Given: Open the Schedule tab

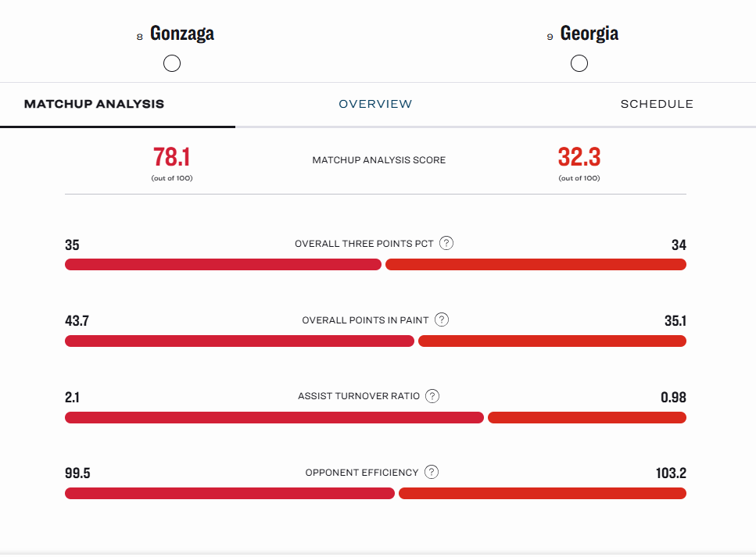Looking at the screenshot, I should point(657,103).
